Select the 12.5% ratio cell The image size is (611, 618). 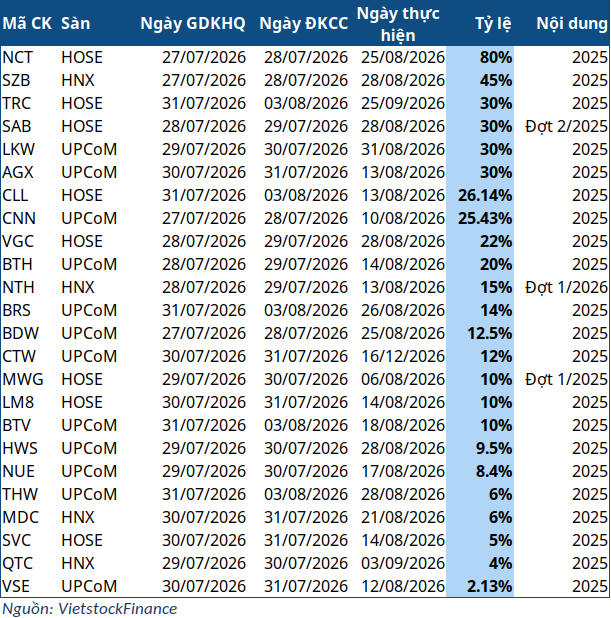490,333
